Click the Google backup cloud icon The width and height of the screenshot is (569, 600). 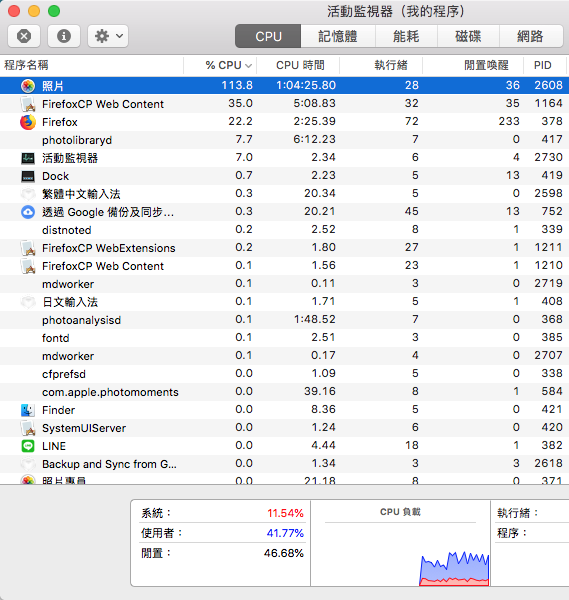pos(28,212)
